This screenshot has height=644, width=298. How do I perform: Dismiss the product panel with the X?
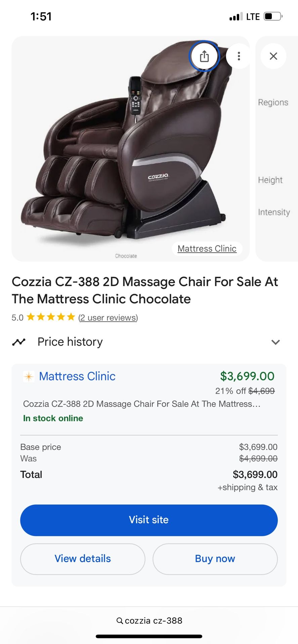coord(273,56)
